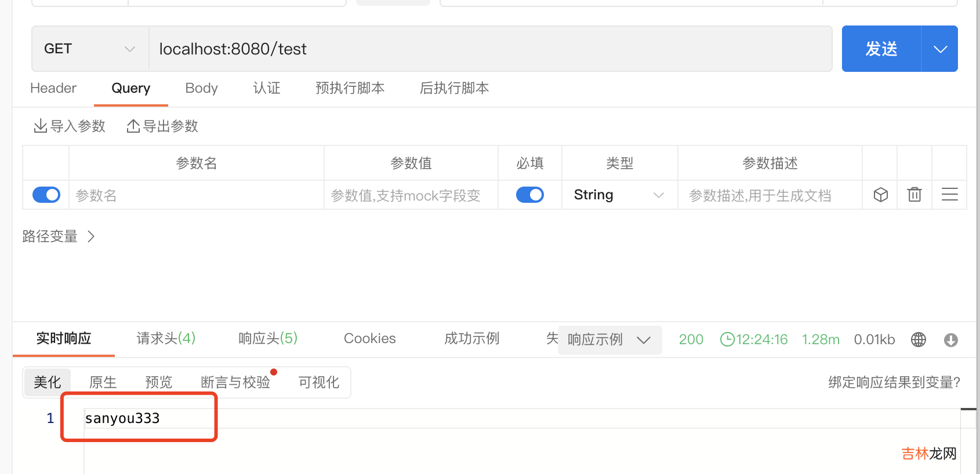Screen dimensions: 980x474
Task: Click the import parameters icon button
Action: pyautogui.click(x=41, y=126)
